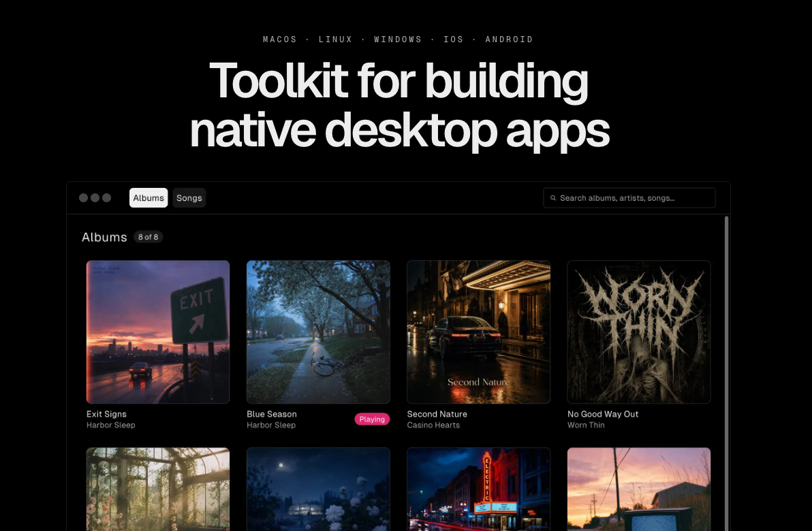Screen dimensions: 812x531
Task: Click the WINDOWS platform label
Action: [x=398, y=39]
